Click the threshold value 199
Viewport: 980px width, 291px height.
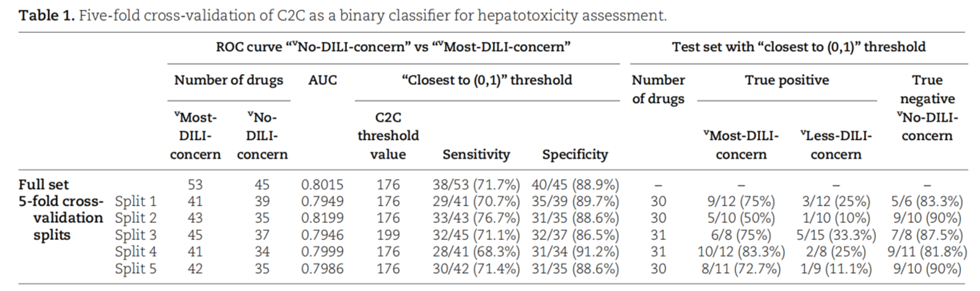[388, 235]
